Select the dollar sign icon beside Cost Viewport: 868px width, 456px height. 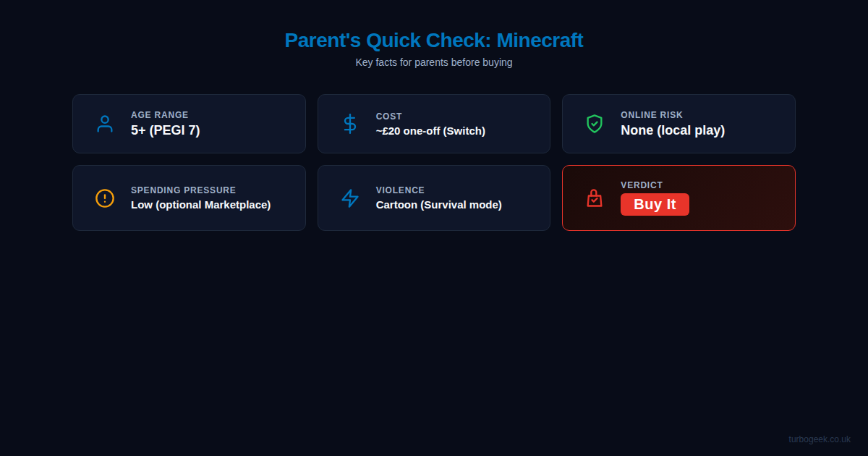349,124
